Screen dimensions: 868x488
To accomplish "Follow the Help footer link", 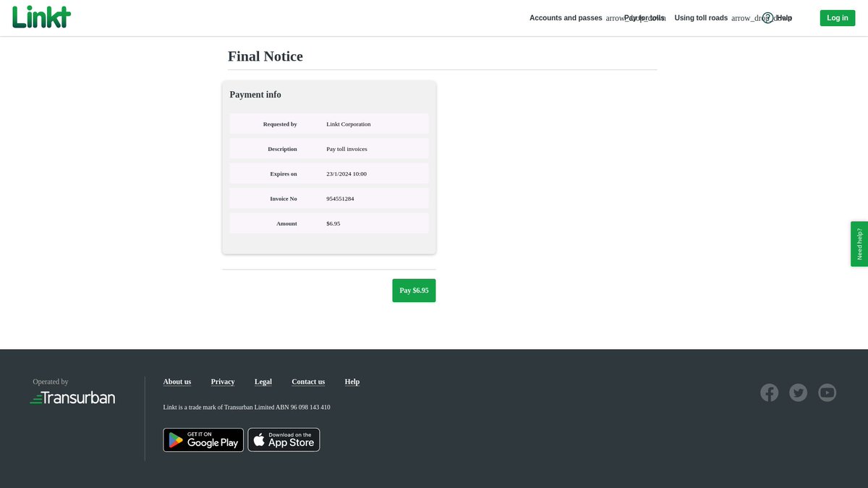I will pos(352,382).
